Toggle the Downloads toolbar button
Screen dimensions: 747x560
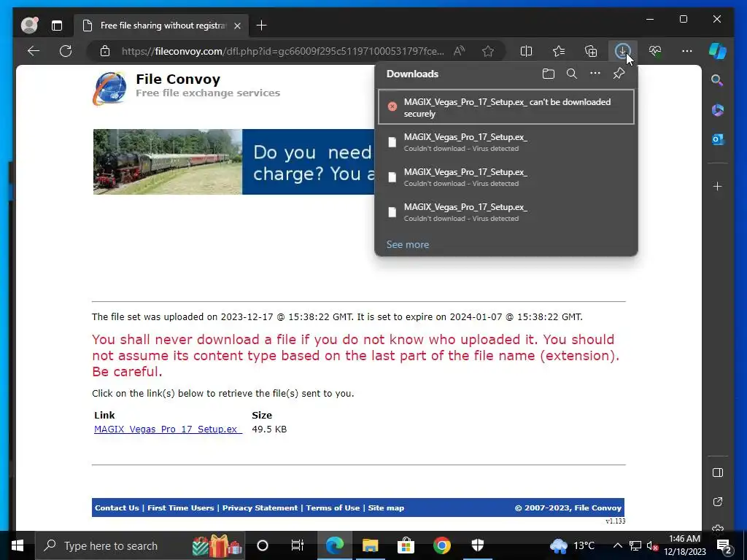[623, 51]
